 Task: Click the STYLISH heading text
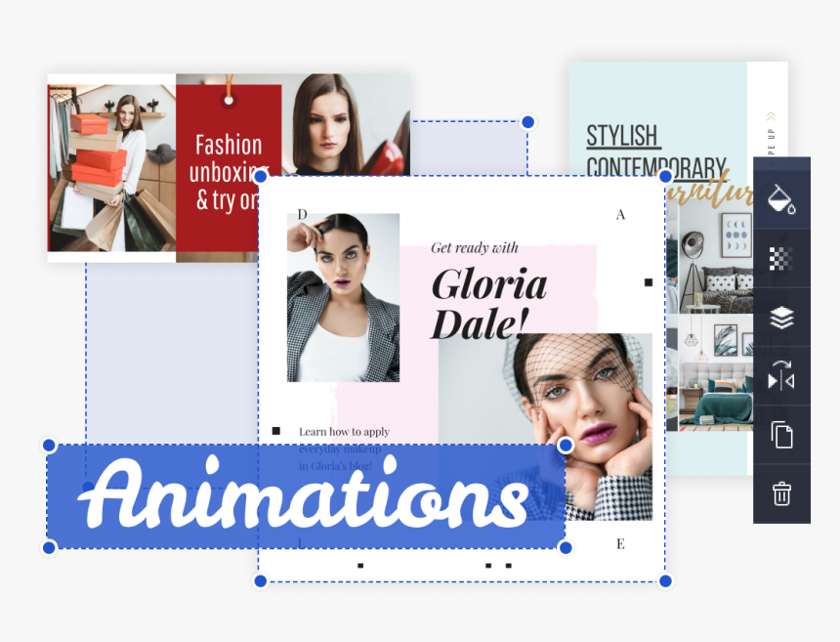pyautogui.click(x=623, y=136)
